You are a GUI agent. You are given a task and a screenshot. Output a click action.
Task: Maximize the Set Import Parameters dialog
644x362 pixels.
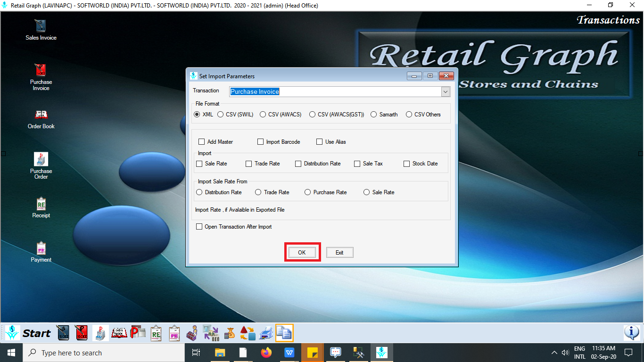point(430,76)
